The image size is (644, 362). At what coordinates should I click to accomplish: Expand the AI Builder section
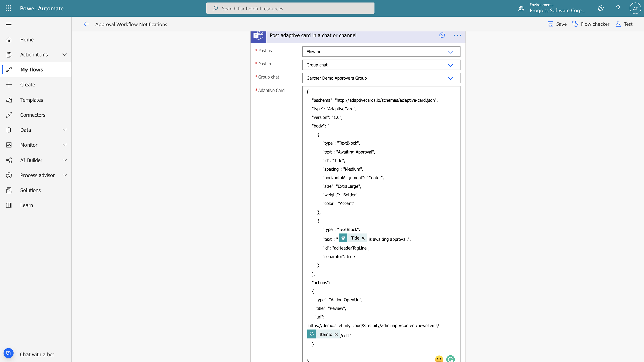coord(64,160)
